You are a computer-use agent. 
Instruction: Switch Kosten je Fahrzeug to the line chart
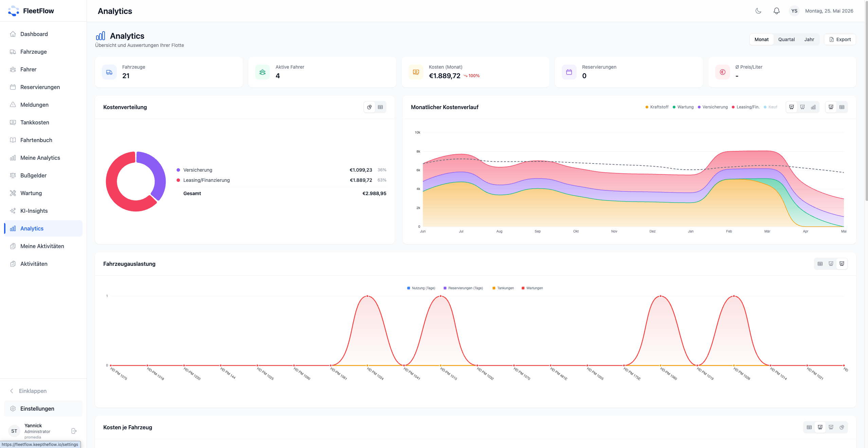pos(831,427)
